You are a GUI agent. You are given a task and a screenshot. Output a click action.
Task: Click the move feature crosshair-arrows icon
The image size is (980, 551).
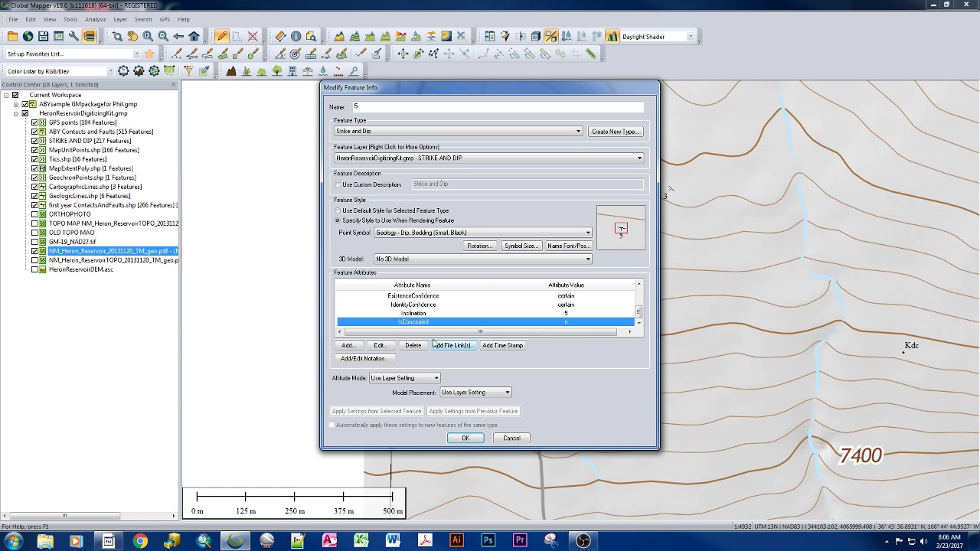pos(403,54)
